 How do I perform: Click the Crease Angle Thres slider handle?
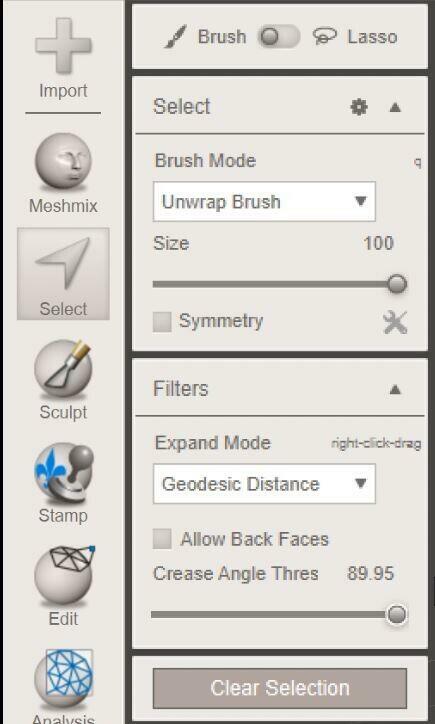click(x=397, y=615)
